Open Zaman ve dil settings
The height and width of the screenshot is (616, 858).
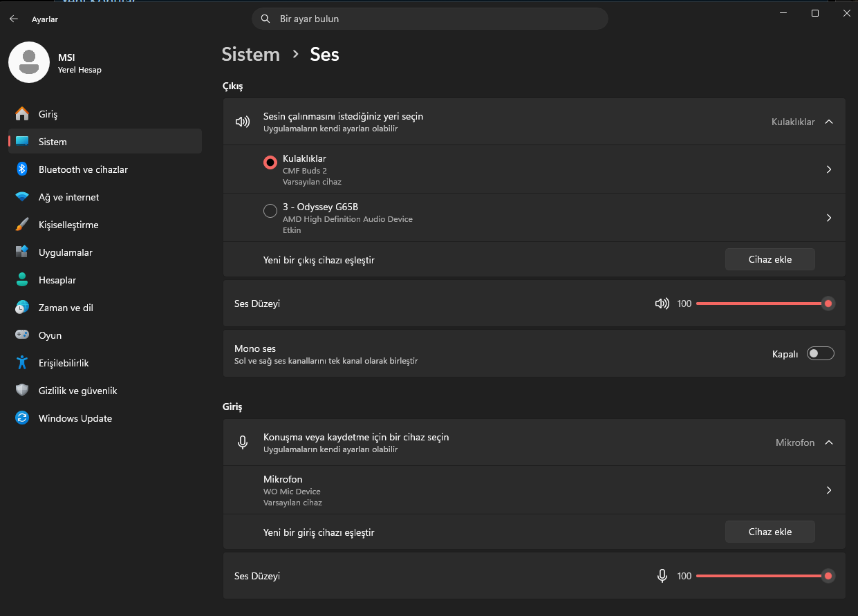click(105, 308)
